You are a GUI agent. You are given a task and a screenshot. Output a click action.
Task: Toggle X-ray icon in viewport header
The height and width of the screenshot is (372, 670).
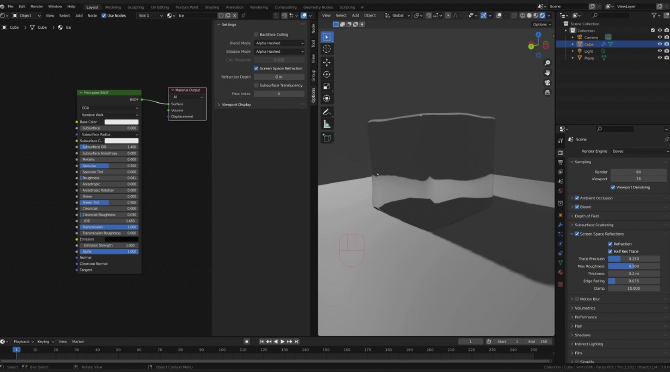[x=514, y=15]
